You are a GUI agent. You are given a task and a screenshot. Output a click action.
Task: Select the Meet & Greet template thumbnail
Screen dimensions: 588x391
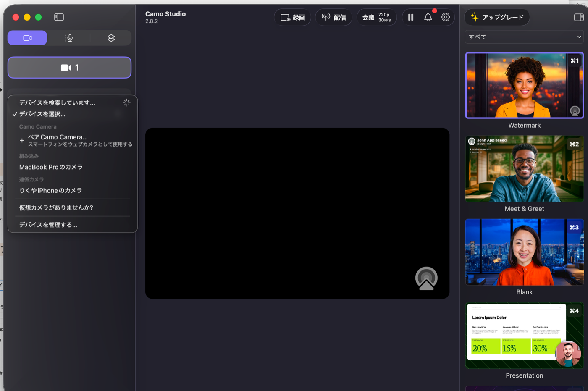(x=525, y=169)
